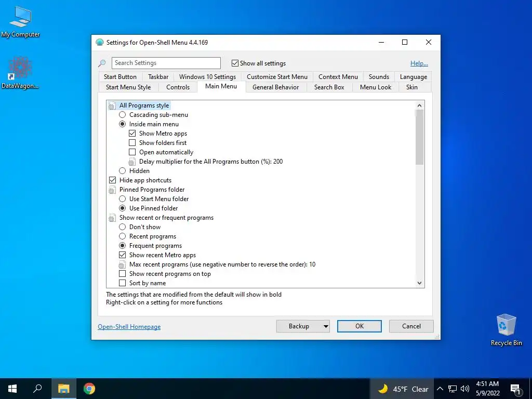Screen dimensions: 532x399
Task: Show hidden system tray icons
Action: pyautogui.click(x=440, y=389)
